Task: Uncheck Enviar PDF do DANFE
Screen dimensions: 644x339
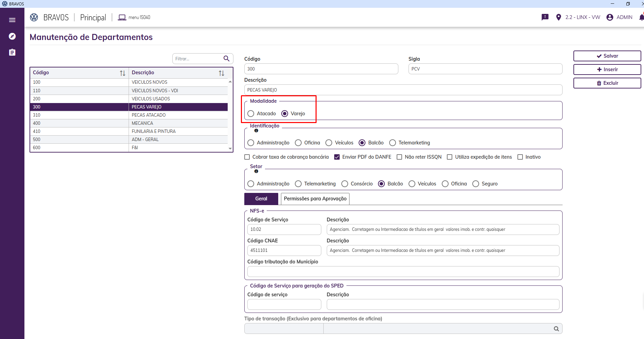Action: [x=337, y=157]
